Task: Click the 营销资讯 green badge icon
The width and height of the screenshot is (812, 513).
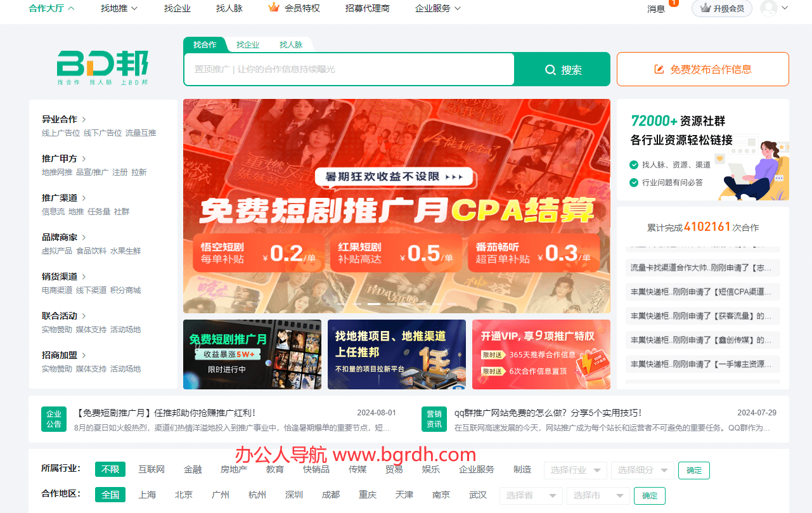Action: 434,419
